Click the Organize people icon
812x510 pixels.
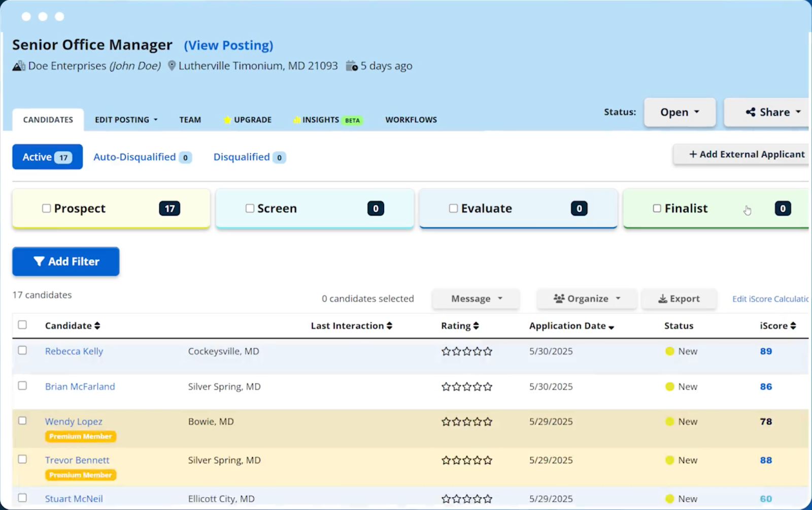pyautogui.click(x=560, y=298)
